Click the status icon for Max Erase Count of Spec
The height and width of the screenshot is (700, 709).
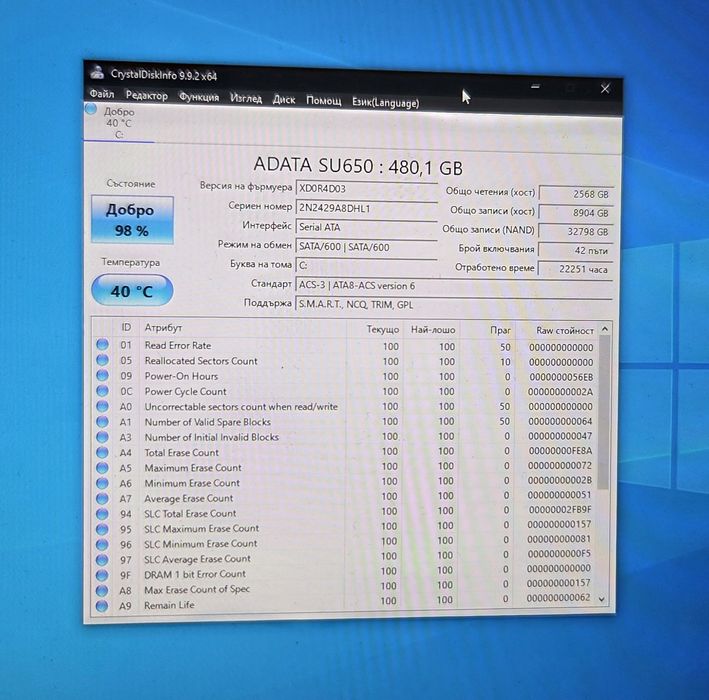102,591
